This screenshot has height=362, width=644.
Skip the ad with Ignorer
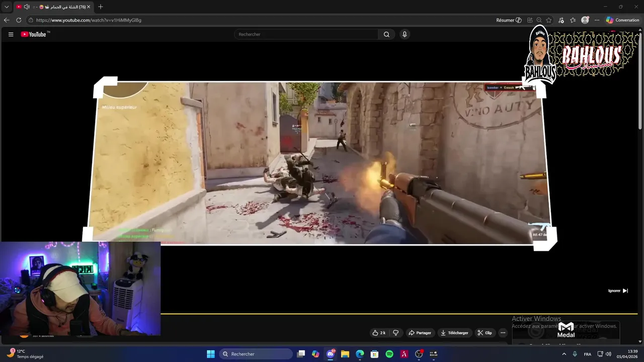[618, 291]
